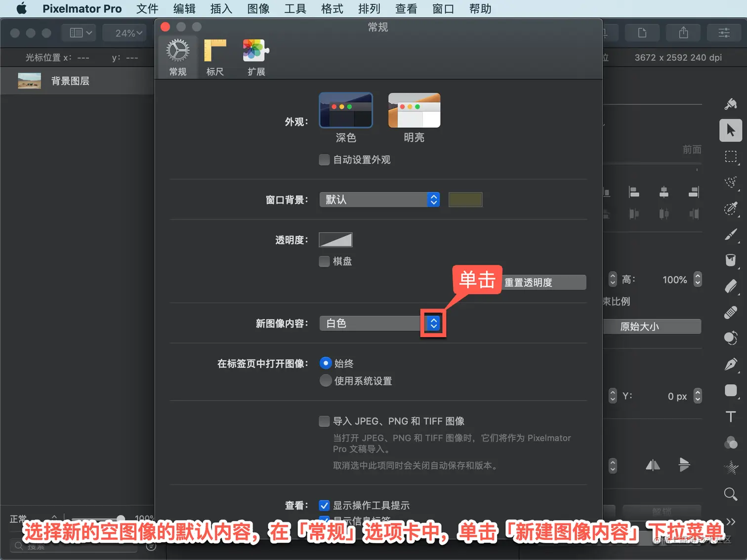Adjust the 高 100% stepper
The height and width of the screenshot is (560, 747).
tap(698, 280)
